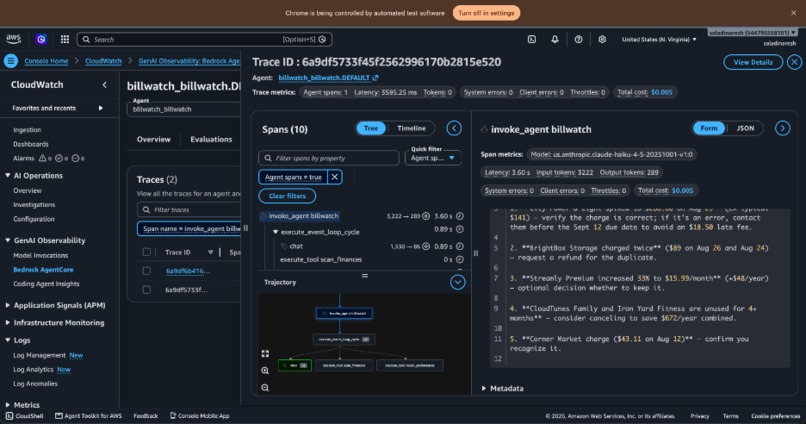
Task: Click the right arrow beside JSON toggle
Action: 782,128
